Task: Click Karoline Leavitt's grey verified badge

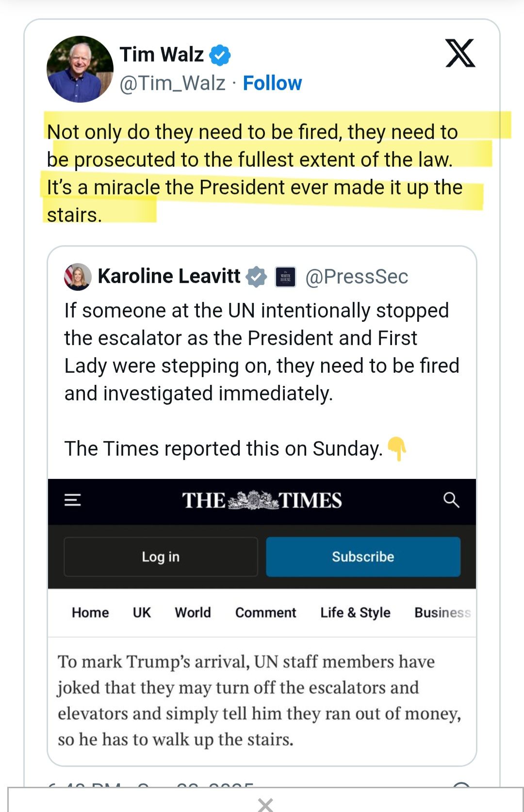Action: 256,277
